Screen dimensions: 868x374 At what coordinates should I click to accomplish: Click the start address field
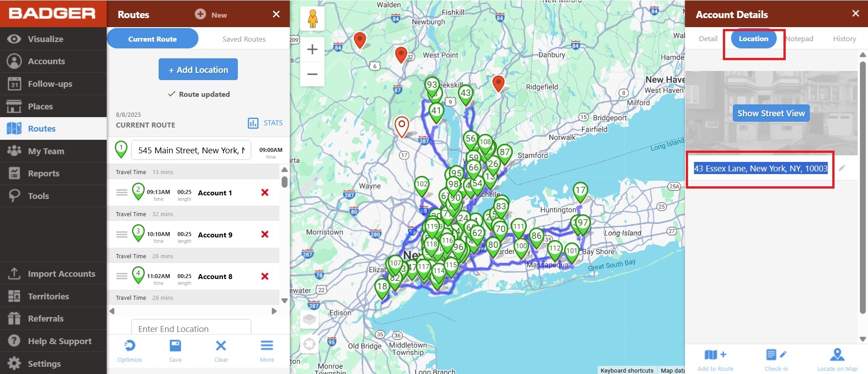click(x=191, y=150)
